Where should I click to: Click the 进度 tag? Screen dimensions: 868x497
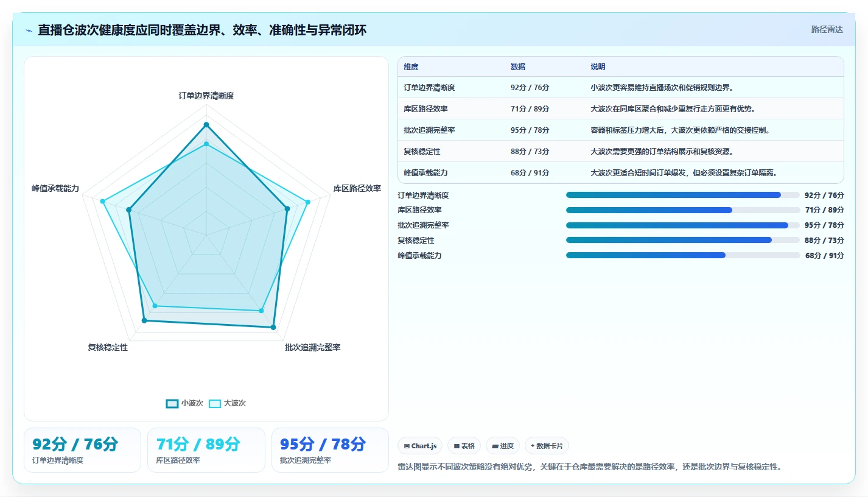tap(503, 446)
